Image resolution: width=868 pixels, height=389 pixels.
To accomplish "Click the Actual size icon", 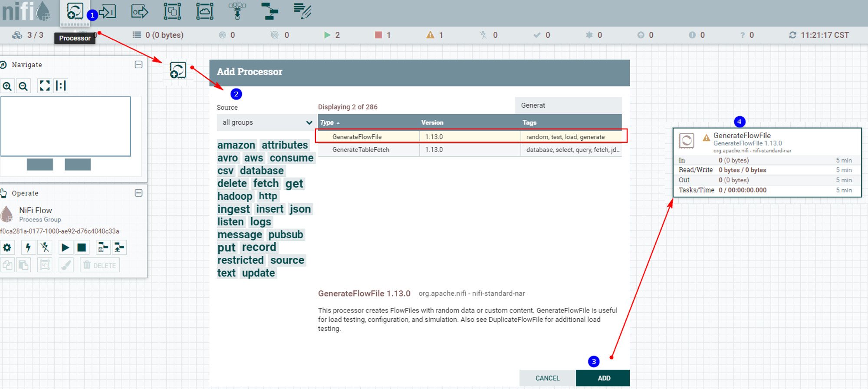I will click(x=61, y=86).
